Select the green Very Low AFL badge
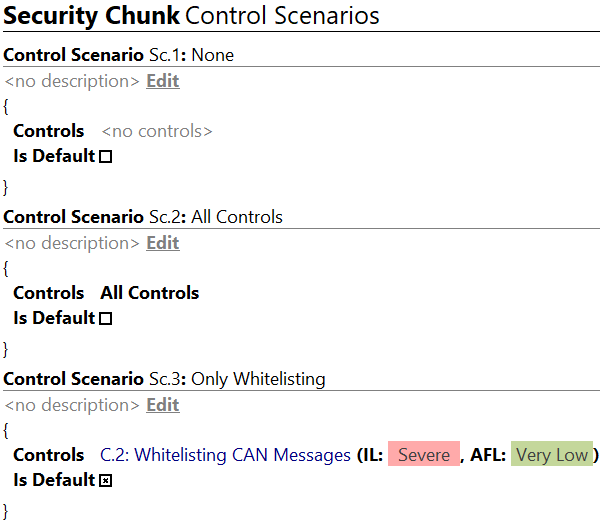608x528 pixels. click(552, 454)
